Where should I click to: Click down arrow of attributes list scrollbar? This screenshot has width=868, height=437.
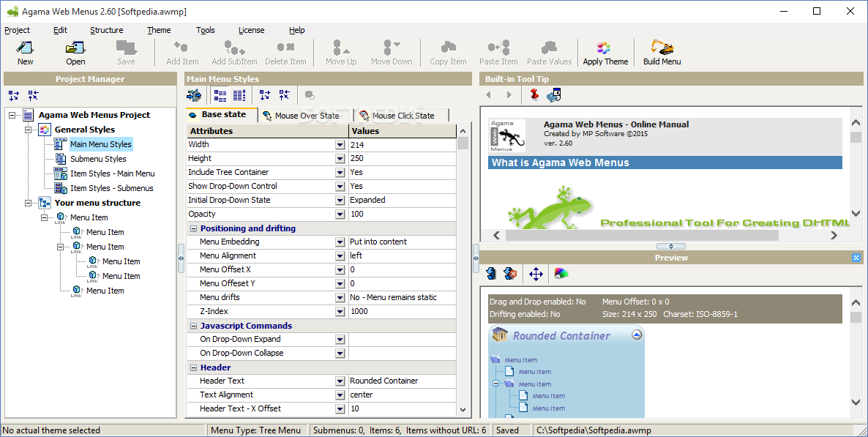coord(463,410)
